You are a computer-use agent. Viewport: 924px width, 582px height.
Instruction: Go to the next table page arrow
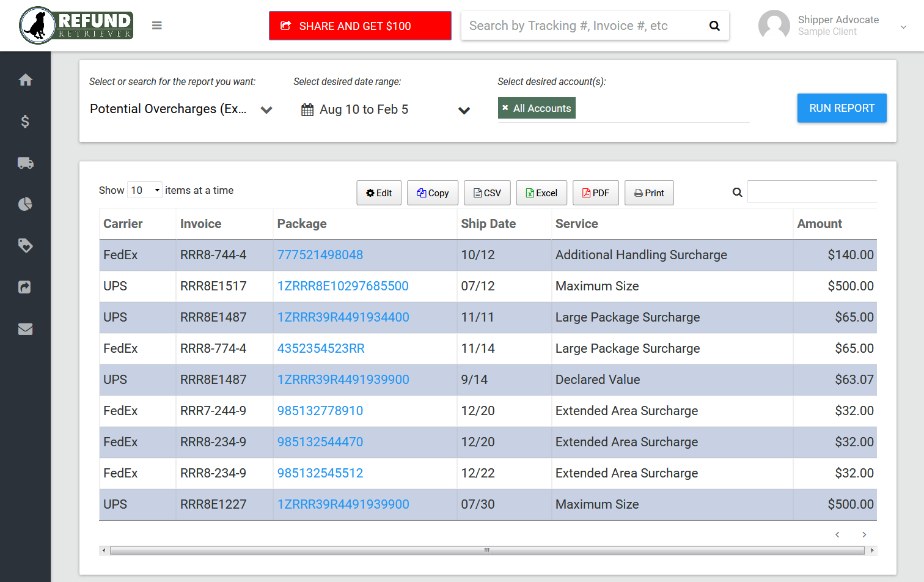(x=864, y=534)
